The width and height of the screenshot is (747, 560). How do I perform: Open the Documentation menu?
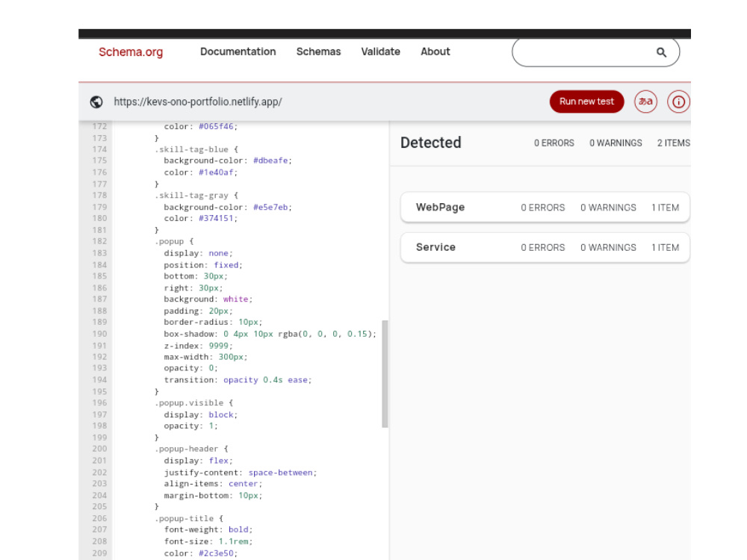tap(238, 52)
